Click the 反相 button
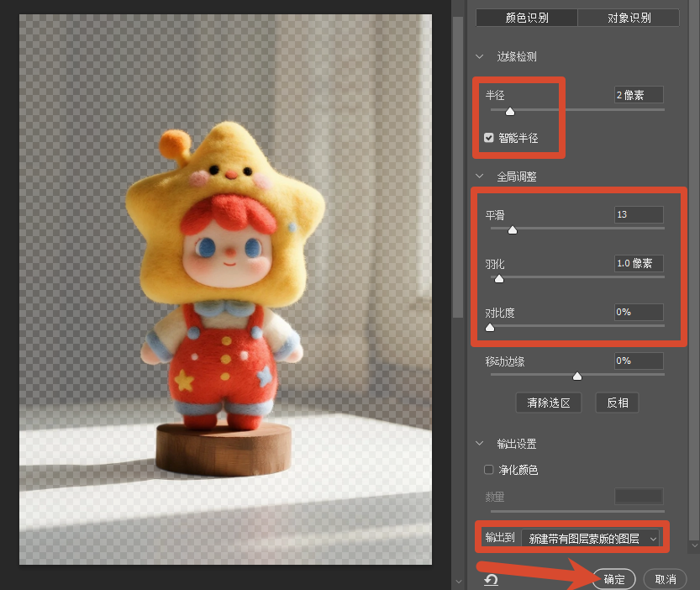The image size is (700, 590). pyautogui.click(x=618, y=403)
